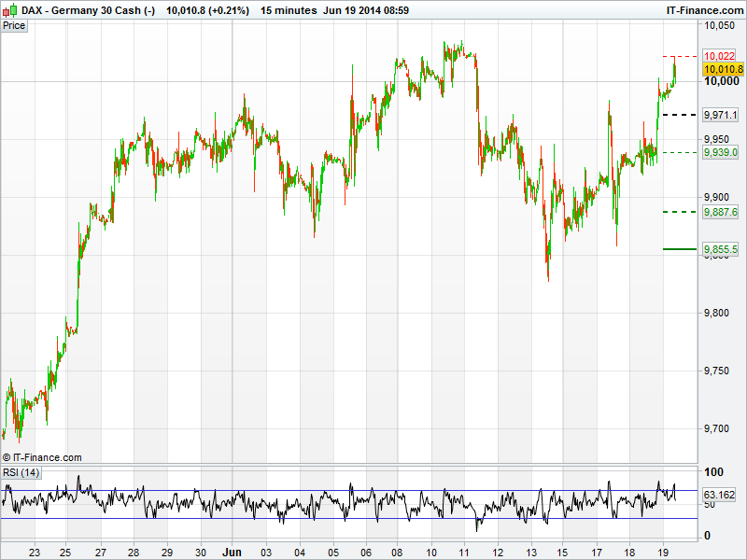Viewport: 747px width, 560px height.
Task: Select the 9,971.1 pivot level tag
Action: pos(721,115)
